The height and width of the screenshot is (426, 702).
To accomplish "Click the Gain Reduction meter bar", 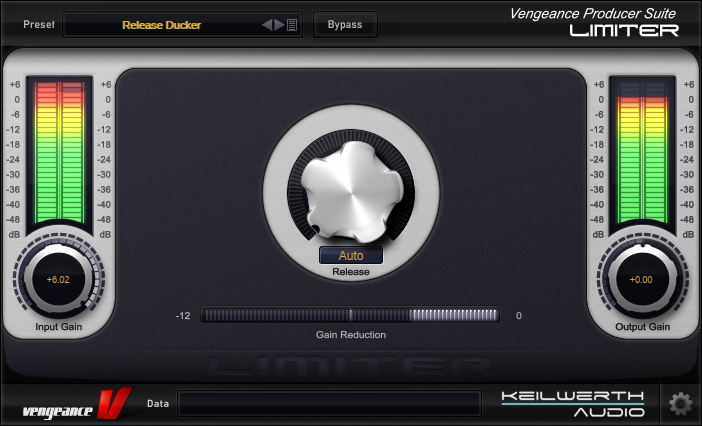I will 350,315.
